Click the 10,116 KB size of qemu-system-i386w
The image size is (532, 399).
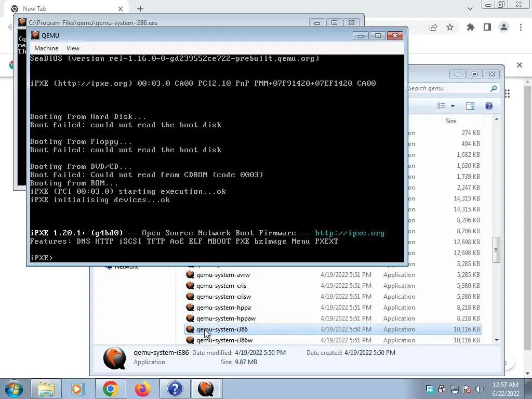coord(467,340)
